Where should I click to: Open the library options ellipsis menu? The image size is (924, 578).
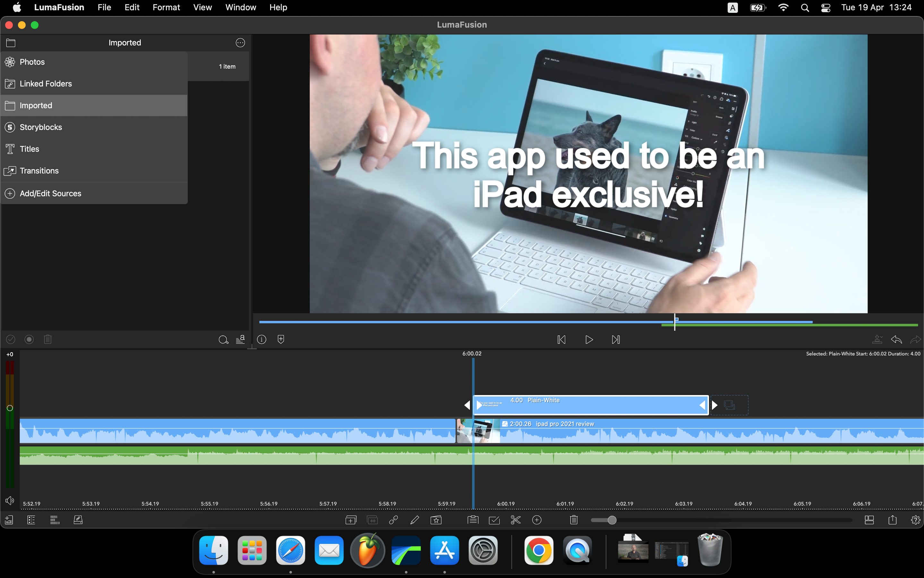tap(240, 43)
